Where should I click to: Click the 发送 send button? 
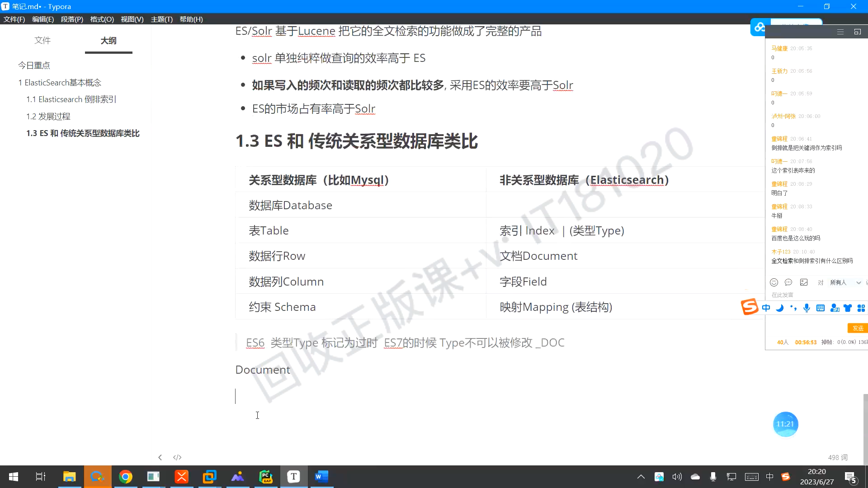(858, 328)
